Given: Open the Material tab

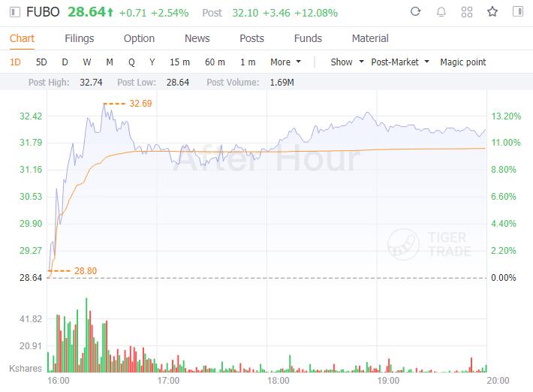Looking at the screenshot, I should pos(370,38).
